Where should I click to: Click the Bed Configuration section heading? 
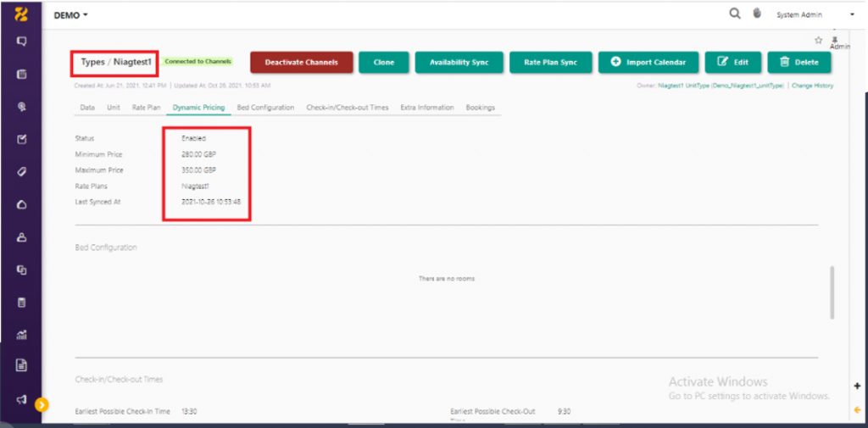pyautogui.click(x=106, y=247)
